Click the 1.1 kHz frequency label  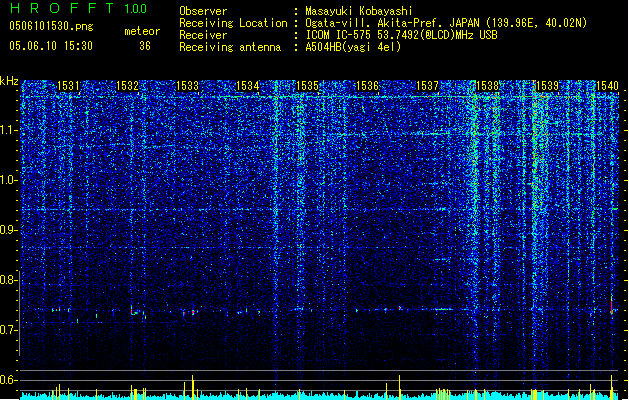[x=9, y=130]
